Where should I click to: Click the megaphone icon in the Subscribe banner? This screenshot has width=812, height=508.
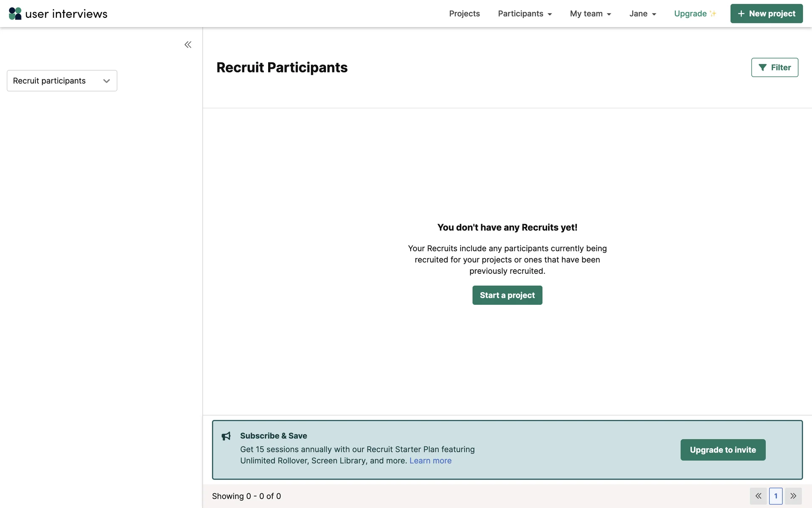tap(226, 436)
